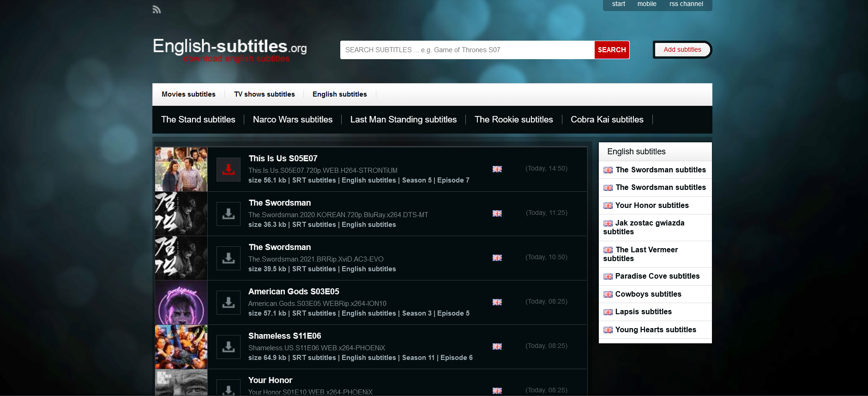Screen dimensions: 868x396
Task: Click release name This.Is.Us.S05E07.720p.WEB.H264-STRONTiUM
Action: coord(323,171)
